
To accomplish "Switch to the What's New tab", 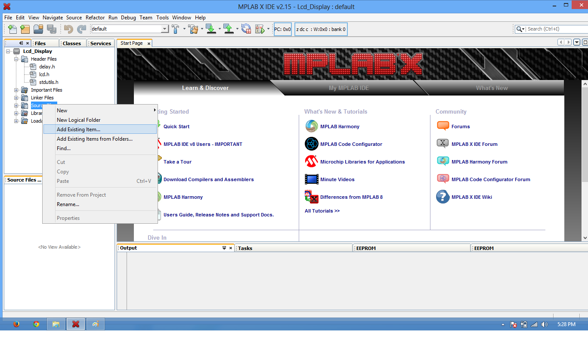I will coord(492,88).
